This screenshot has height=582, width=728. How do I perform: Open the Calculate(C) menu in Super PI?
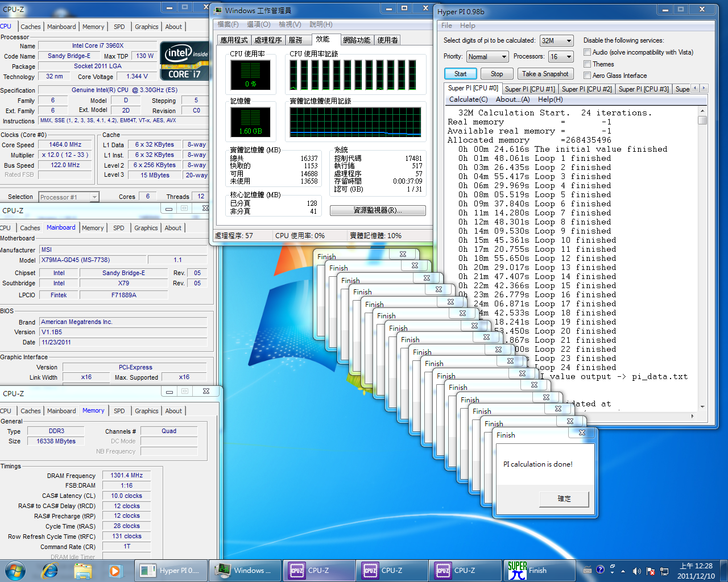[469, 99]
